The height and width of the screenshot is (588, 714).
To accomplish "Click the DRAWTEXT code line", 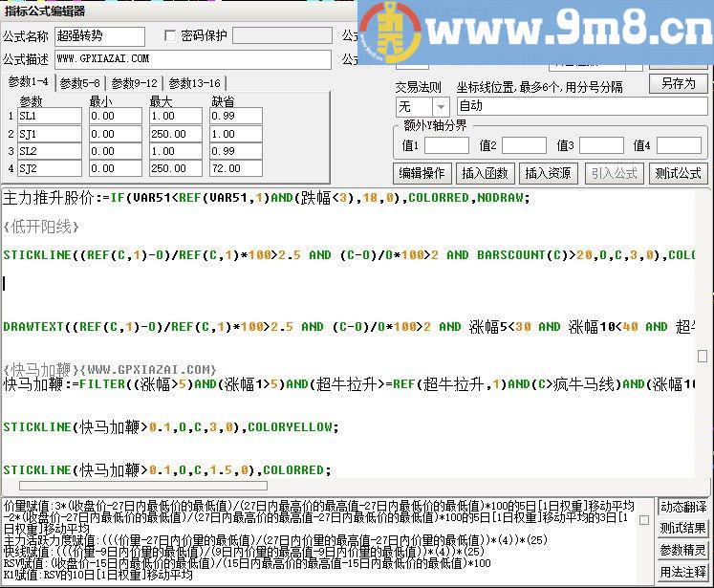I will [349, 327].
